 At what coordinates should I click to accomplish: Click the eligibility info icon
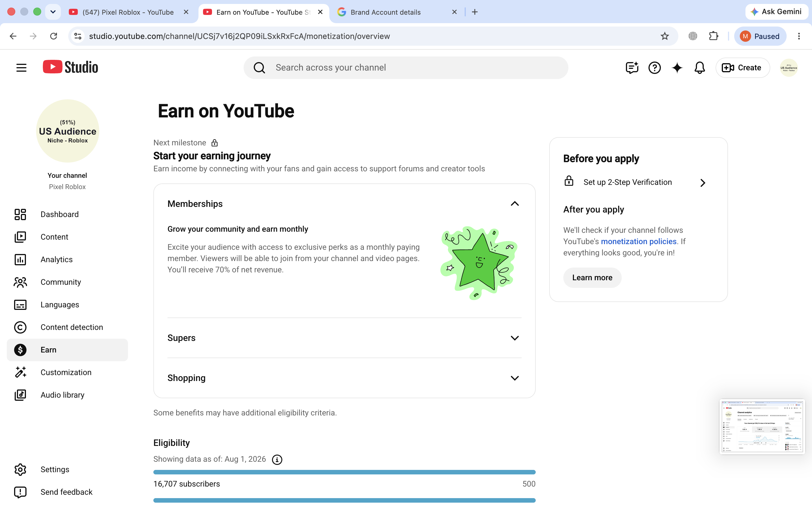click(277, 459)
